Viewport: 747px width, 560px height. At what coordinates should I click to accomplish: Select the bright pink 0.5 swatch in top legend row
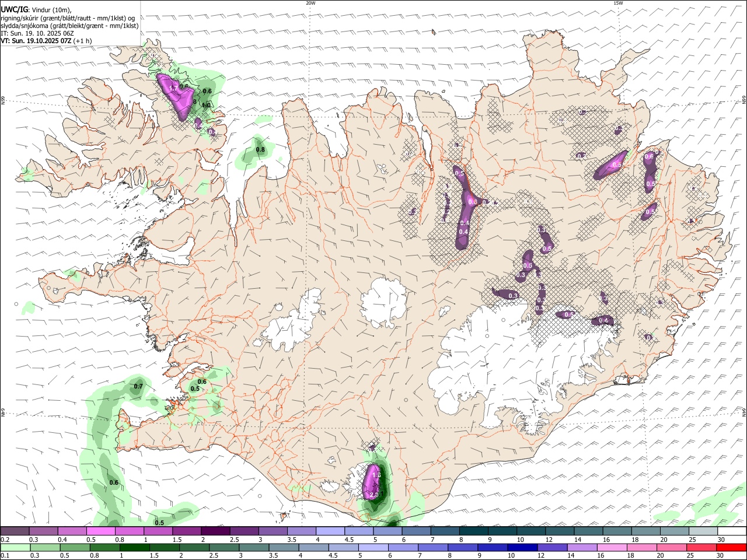[x=100, y=531]
